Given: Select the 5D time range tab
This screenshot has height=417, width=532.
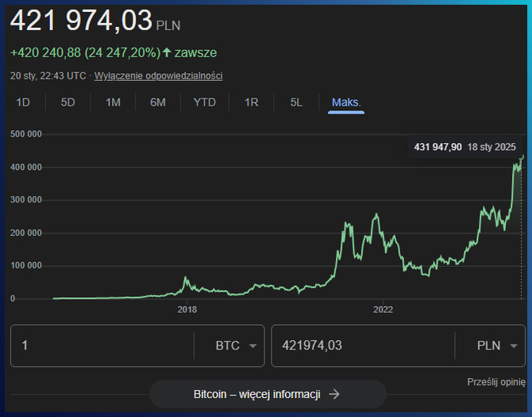Looking at the screenshot, I should point(67,102).
